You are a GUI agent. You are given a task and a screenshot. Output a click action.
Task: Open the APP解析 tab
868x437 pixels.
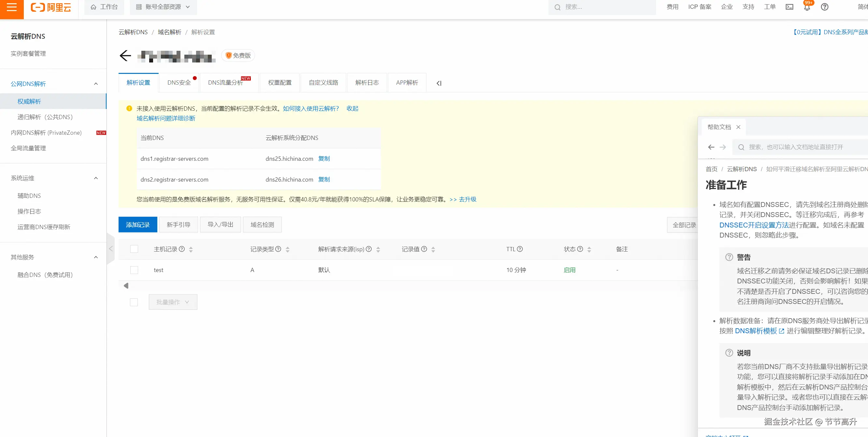(407, 82)
